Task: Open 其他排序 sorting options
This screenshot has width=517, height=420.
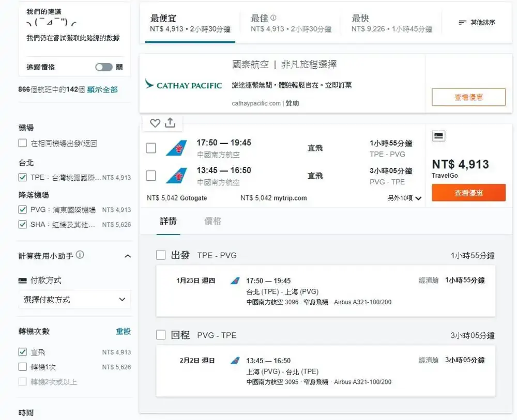Action: pos(477,22)
